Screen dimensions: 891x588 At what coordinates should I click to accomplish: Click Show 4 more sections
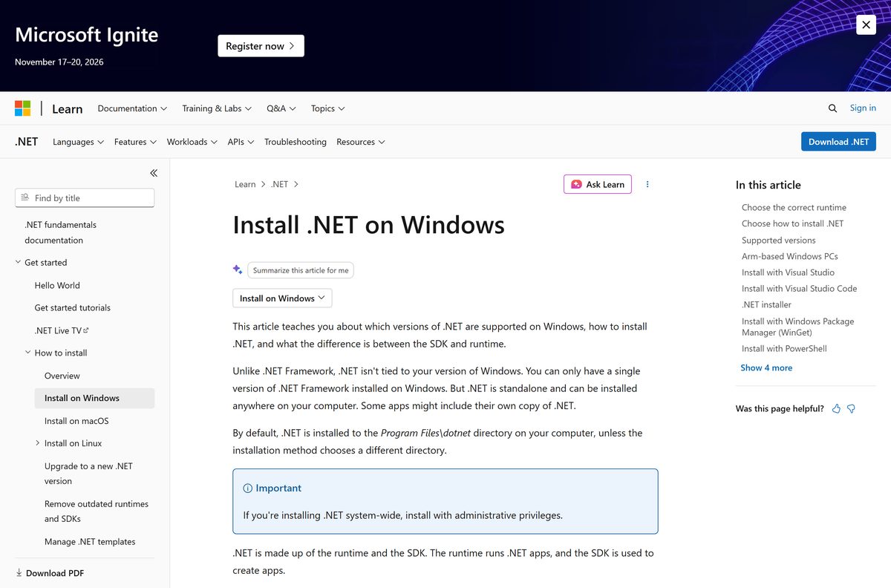pyautogui.click(x=766, y=367)
